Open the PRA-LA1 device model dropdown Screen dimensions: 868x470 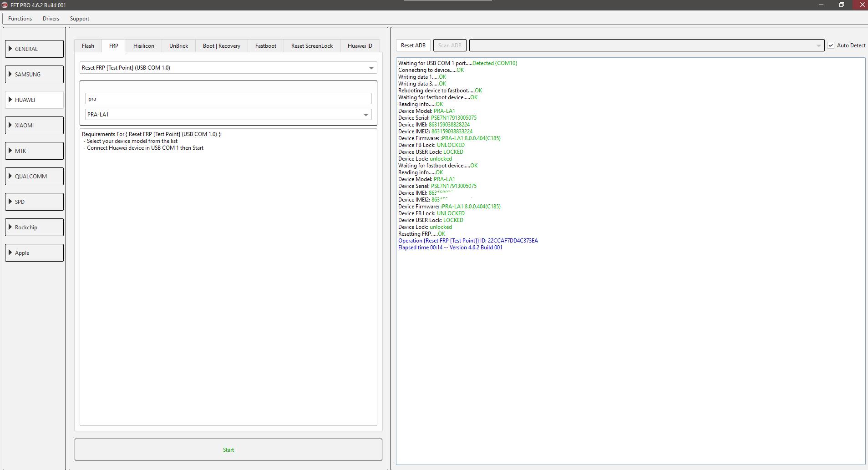click(x=228, y=115)
